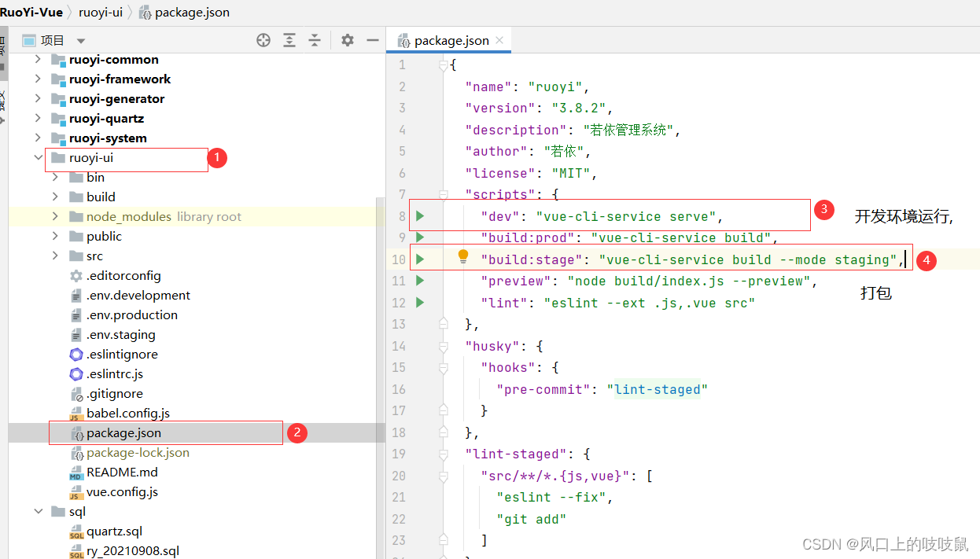980x559 pixels.
Task: Expand the bin folder
Action: tap(55, 177)
